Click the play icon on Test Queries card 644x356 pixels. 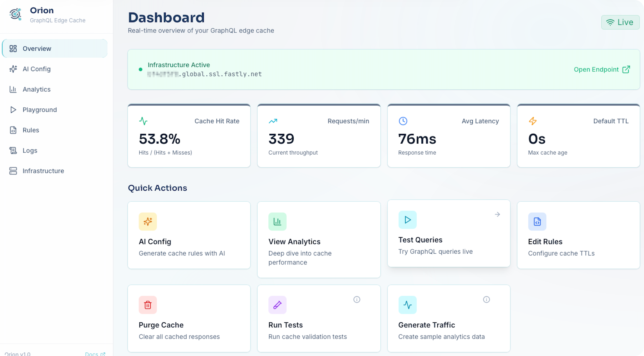pyautogui.click(x=407, y=220)
